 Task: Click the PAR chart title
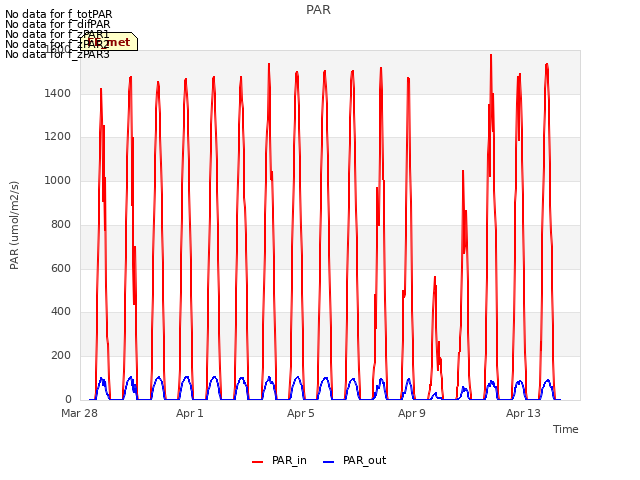318,10
